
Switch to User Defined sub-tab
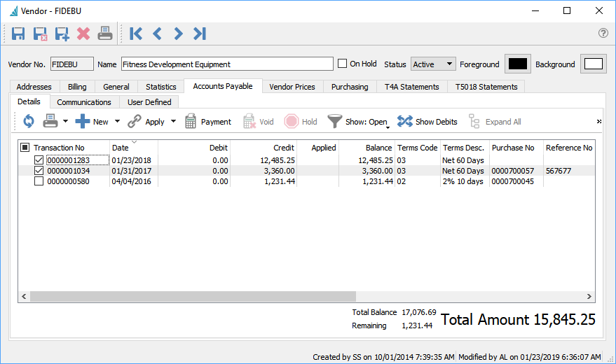coord(149,102)
